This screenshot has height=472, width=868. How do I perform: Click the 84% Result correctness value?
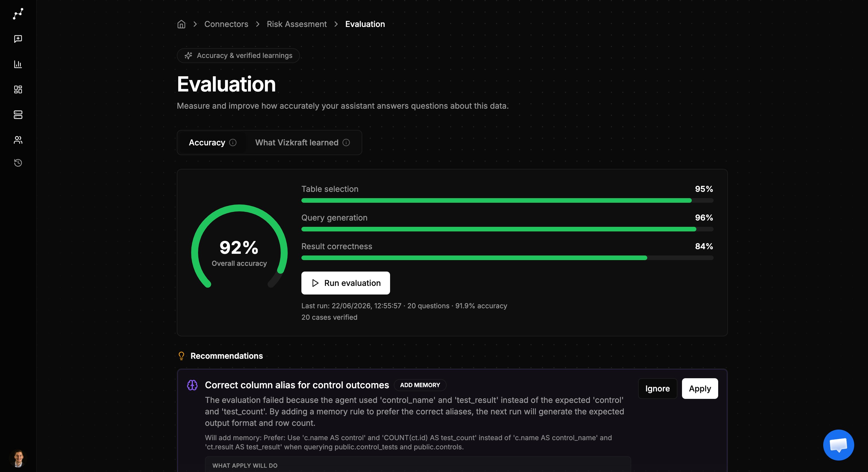click(x=704, y=246)
